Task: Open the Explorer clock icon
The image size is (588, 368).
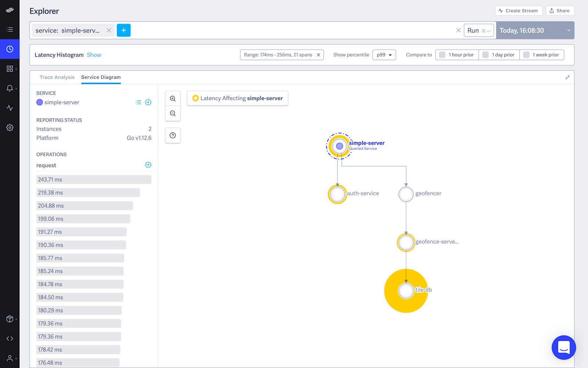Action: tap(10, 49)
